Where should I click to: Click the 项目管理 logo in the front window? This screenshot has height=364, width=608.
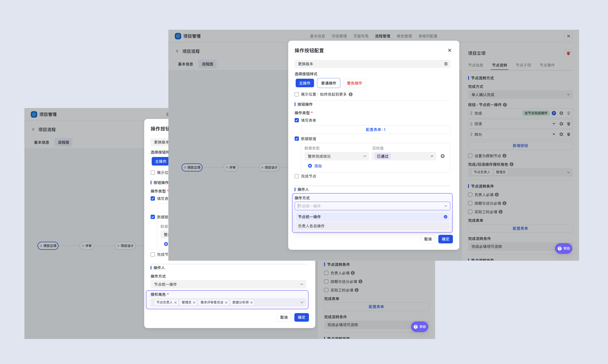point(178,36)
